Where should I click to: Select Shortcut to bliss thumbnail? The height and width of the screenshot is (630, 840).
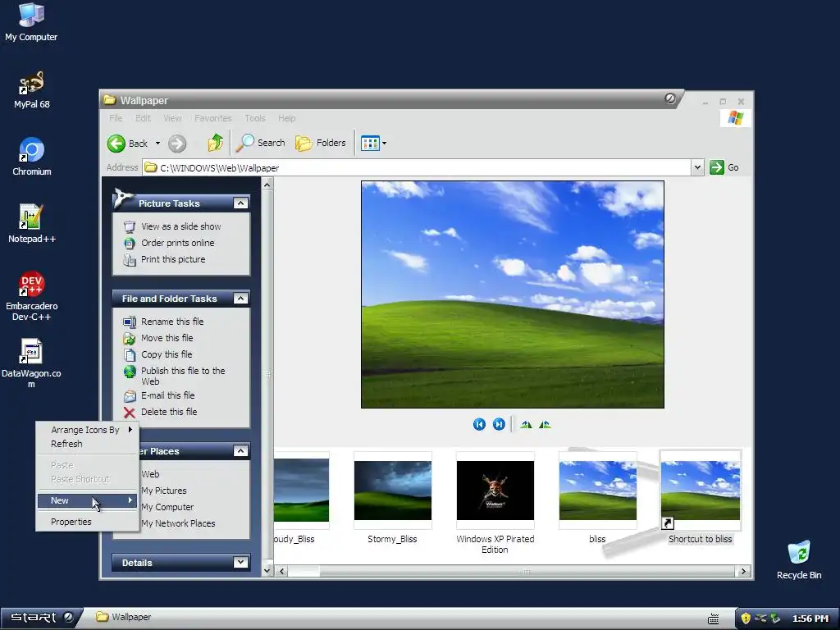(701, 491)
